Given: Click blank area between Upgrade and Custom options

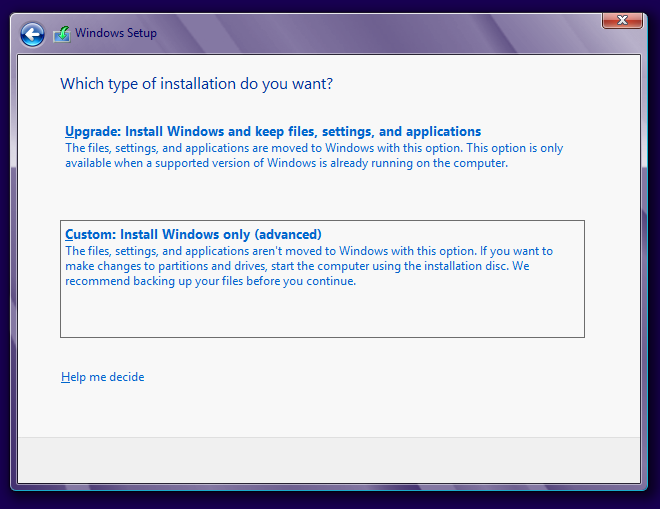Looking at the screenshot, I should [320, 195].
